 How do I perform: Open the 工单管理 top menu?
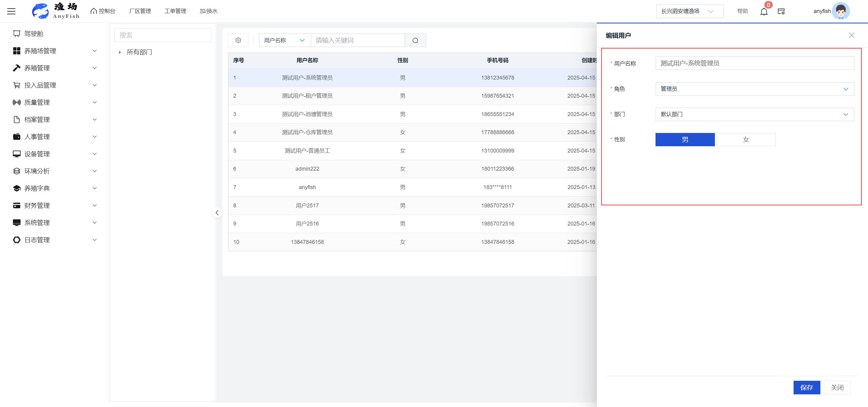(x=175, y=11)
